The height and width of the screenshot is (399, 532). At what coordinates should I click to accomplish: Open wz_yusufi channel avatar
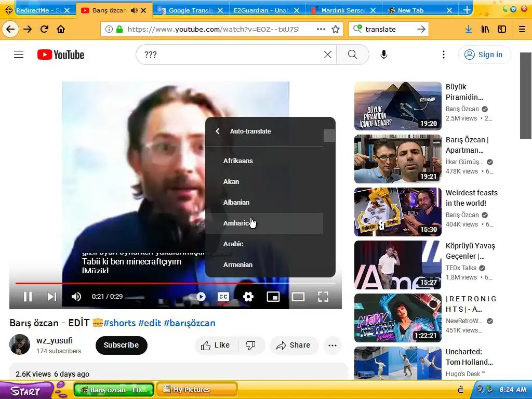pyautogui.click(x=20, y=345)
